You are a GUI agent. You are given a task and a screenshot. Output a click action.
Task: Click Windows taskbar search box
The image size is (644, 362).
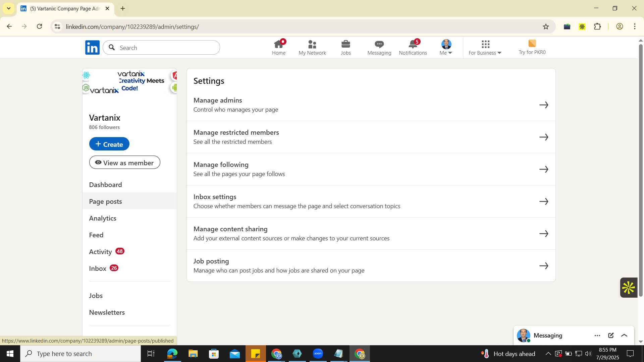click(x=80, y=354)
